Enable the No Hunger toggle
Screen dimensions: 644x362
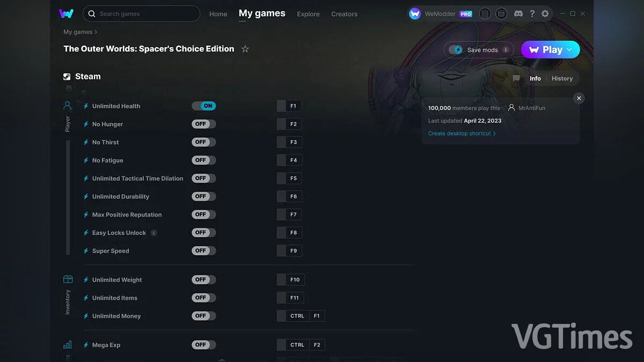pyautogui.click(x=204, y=124)
